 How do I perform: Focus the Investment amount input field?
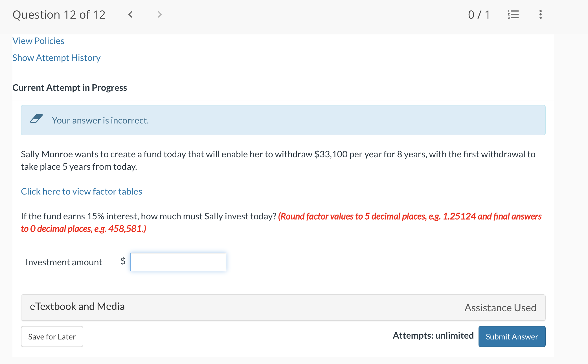178,262
